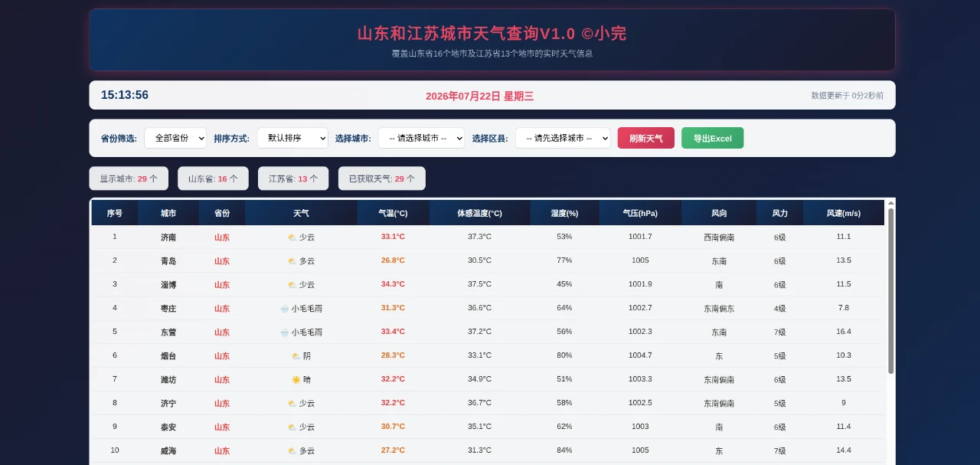Click the weather icon in 淄博 row
Image resolution: width=980 pixels, height=465 pixels.
292,285
